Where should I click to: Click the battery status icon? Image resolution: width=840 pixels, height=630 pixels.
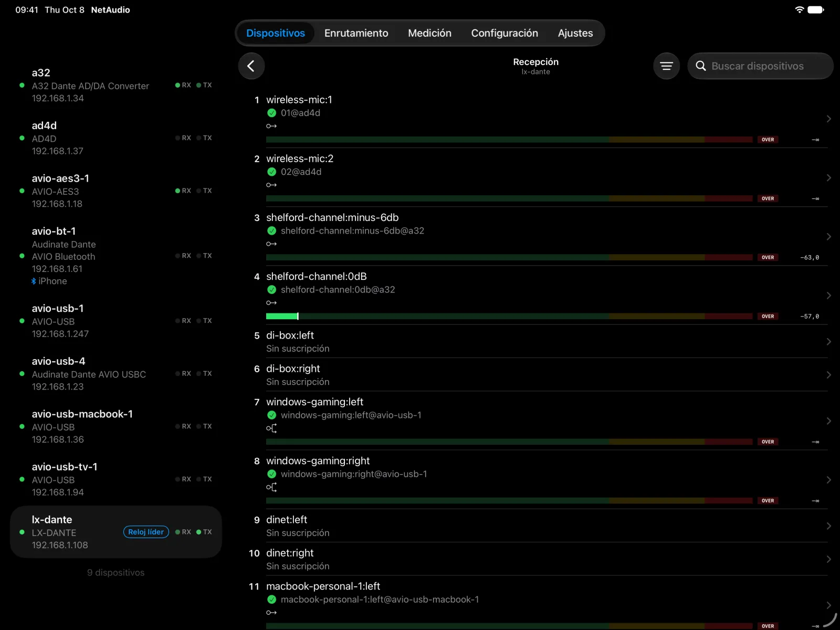pyautogui.click(x=816, y=9)
